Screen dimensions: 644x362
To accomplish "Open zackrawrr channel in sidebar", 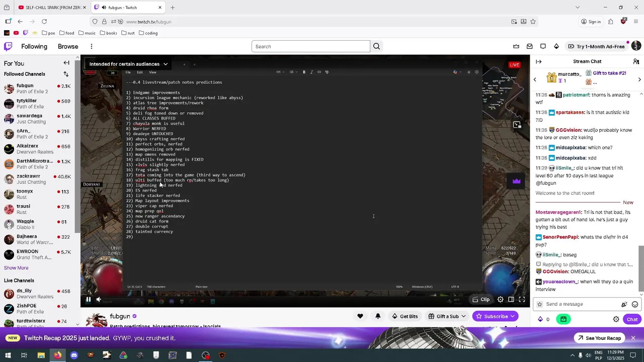I will [x=39, y=179].
